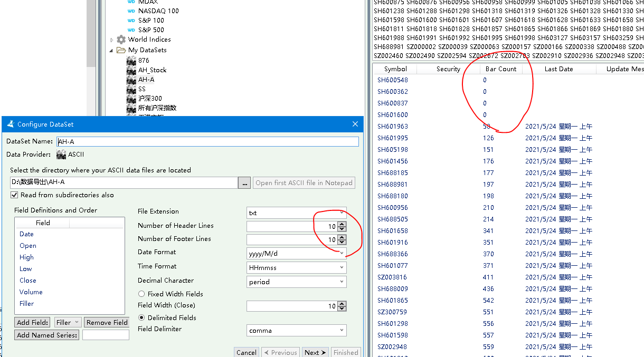Click the S&P 500 WD icon

(x=131, y=30)
